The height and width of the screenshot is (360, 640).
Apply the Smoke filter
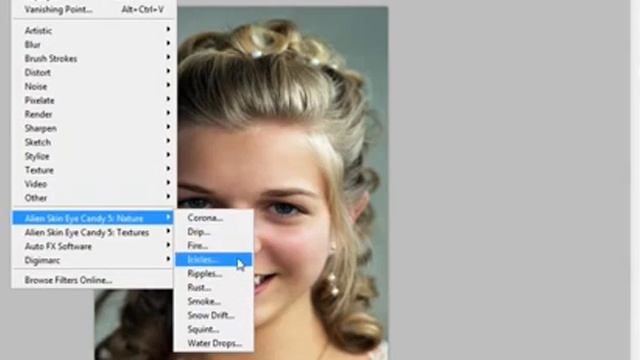coord(213,301)
